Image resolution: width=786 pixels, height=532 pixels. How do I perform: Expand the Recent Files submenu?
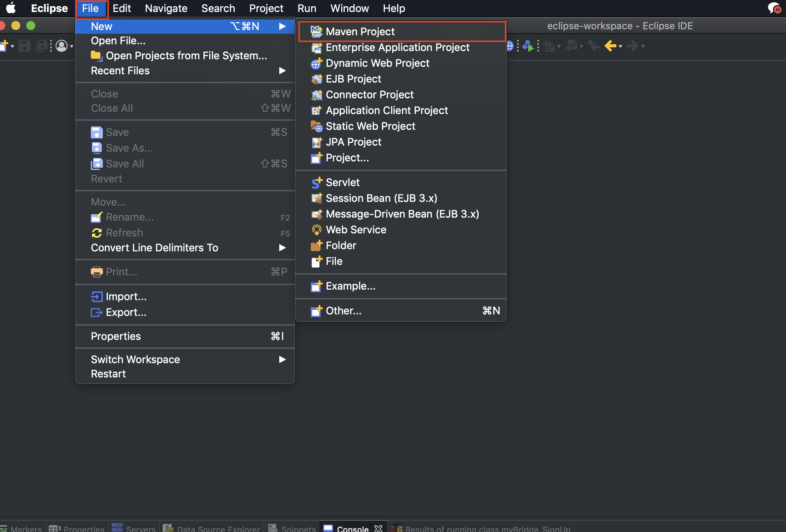(x=185, y=71)
